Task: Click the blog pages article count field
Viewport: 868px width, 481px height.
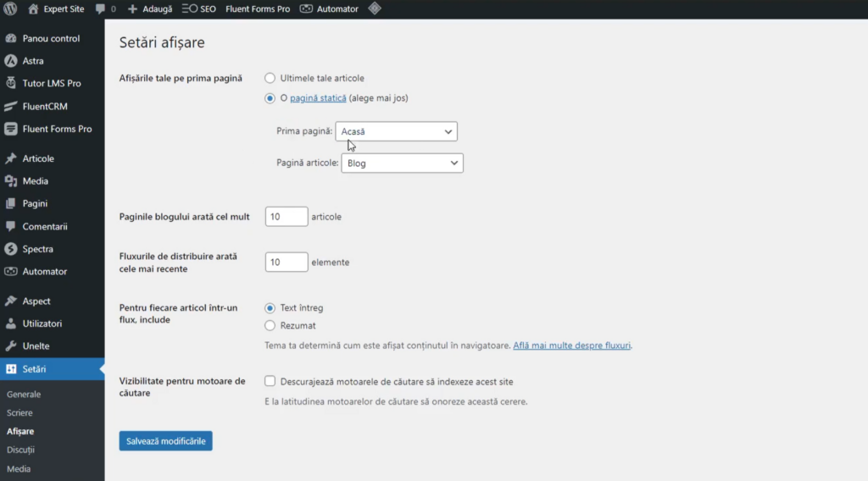Action: tap(286, 217)
